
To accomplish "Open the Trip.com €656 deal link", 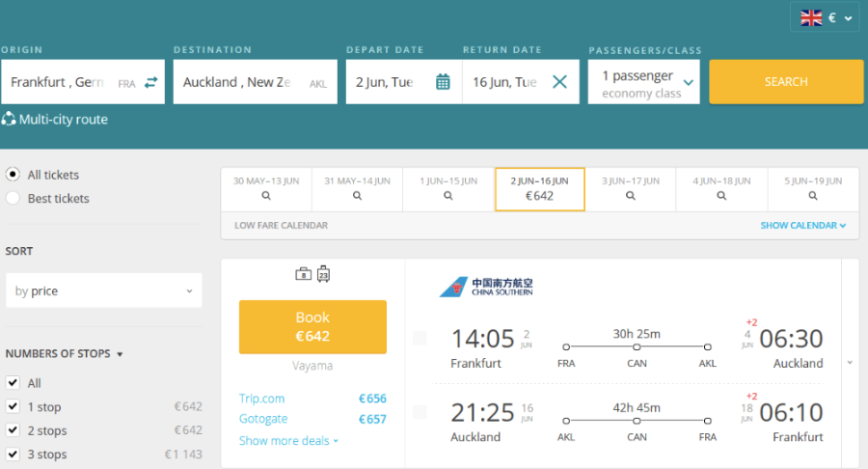I will (x=312, y=399).
